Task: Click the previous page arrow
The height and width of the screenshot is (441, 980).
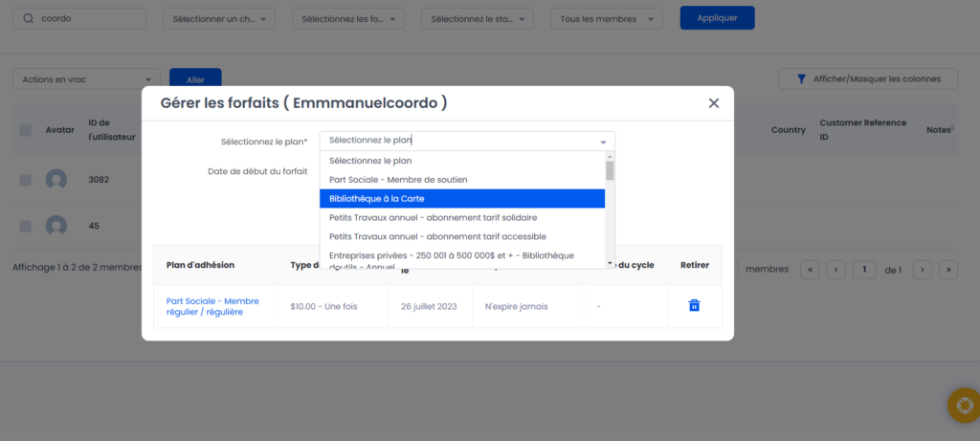Action: tap(835, 270)
